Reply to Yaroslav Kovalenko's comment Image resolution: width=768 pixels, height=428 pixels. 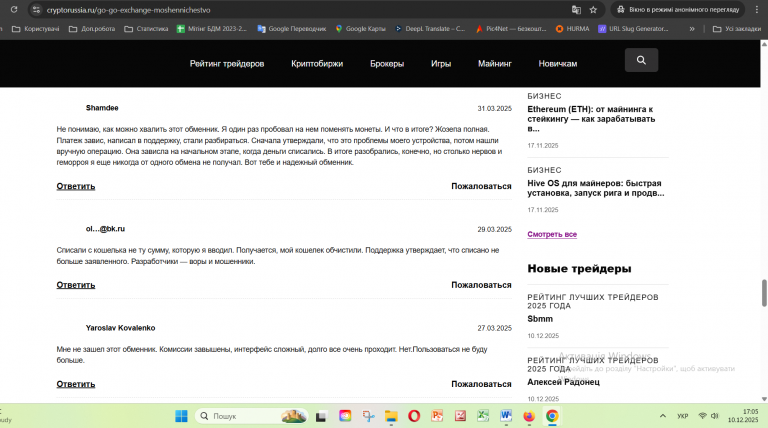tap(75, 384)
